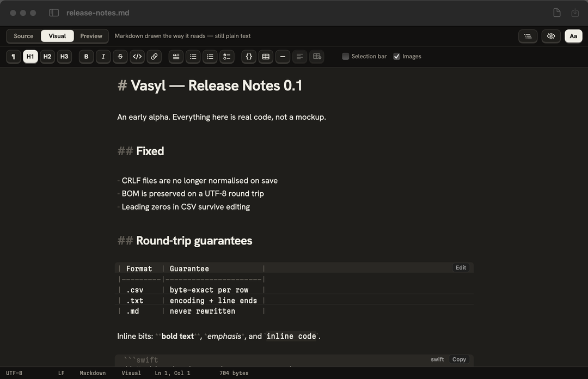Insert a code block with braces icon

(249, 56)
